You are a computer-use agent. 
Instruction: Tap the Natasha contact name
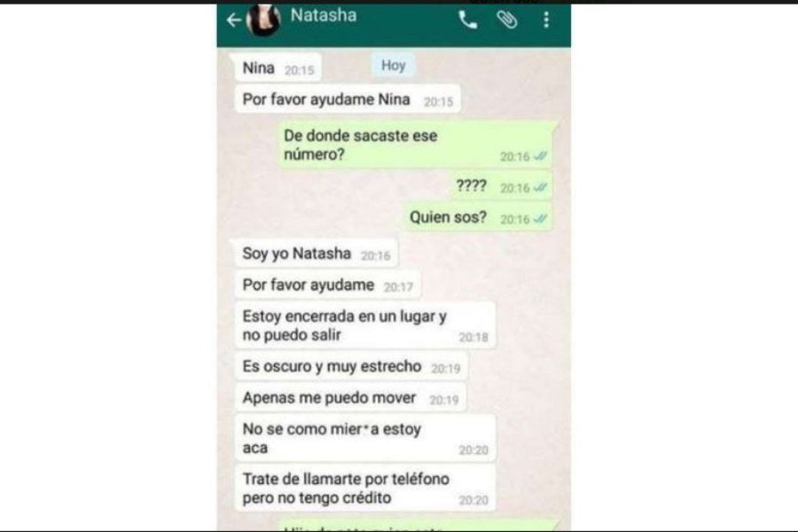[324, 15]
